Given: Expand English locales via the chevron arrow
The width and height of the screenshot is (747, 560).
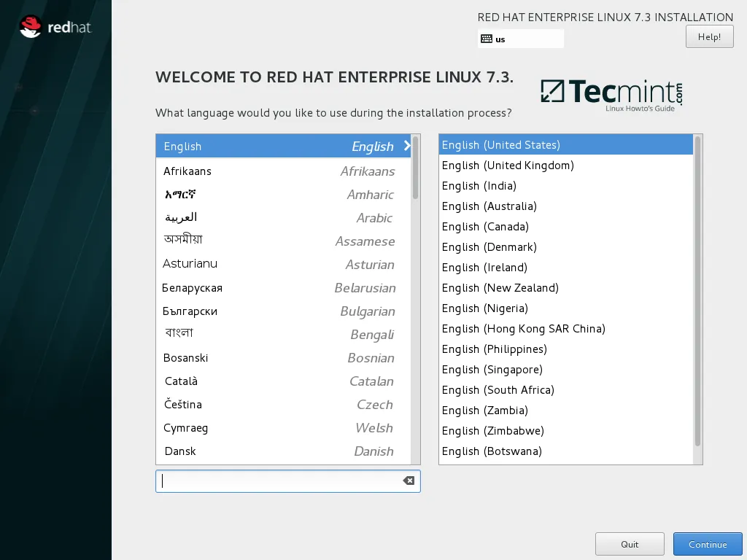Looking at the screenshot, I should 409,146.
